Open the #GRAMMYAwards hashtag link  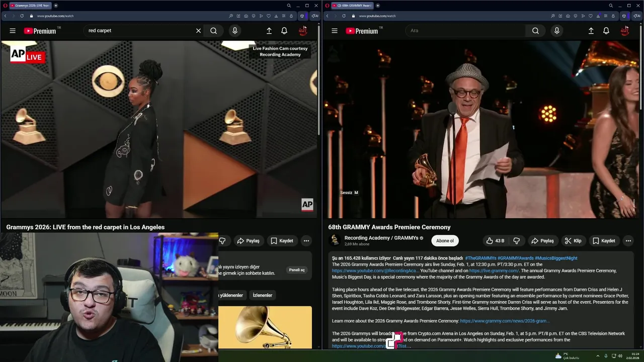coord(515,258)
